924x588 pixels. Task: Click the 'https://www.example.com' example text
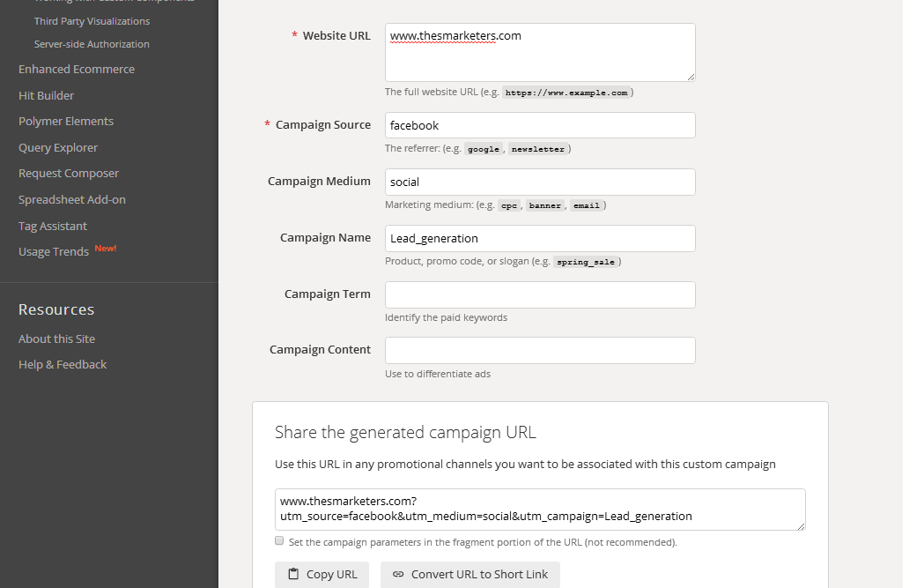click(x=566, y=93)
